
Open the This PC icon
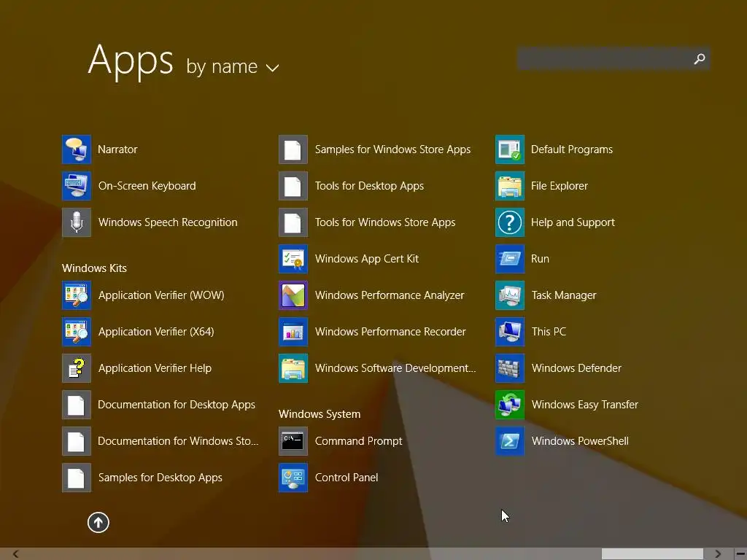tap(510, 332)
